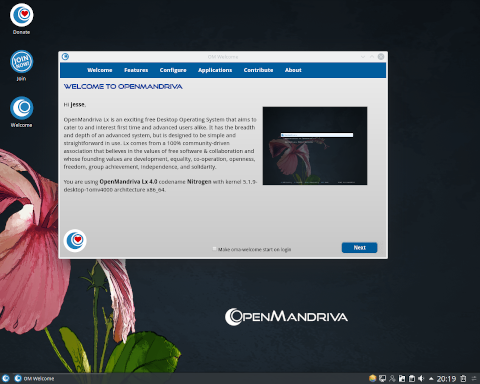Click the panel settings icon at far right

tap(474, 378)
